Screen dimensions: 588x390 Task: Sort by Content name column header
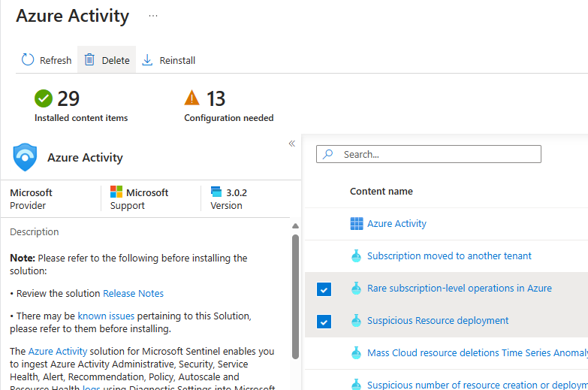point(381,191)
